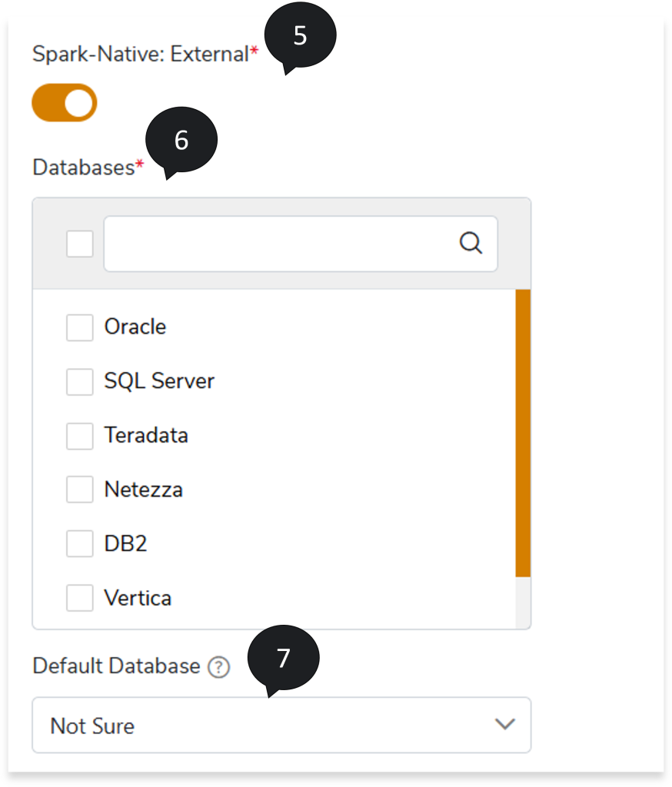672x787 pixels.
Task: Click the search magnifier icon
Action: click(x=471, y=244)
